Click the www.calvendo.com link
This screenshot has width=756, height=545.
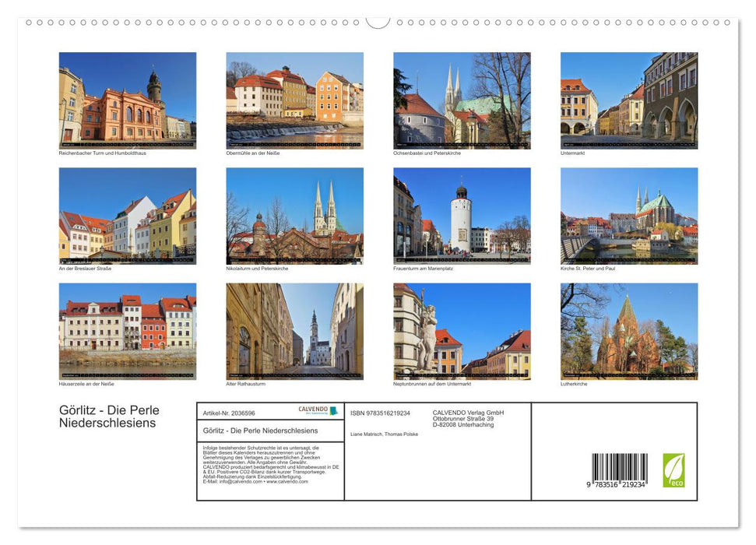pos(286,483)
